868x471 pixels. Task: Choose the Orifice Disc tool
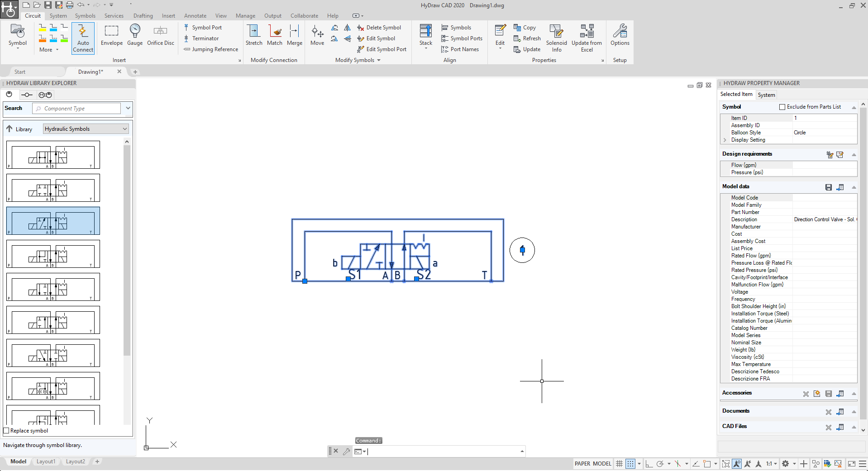pyautogui.click(x=160, y=35)
